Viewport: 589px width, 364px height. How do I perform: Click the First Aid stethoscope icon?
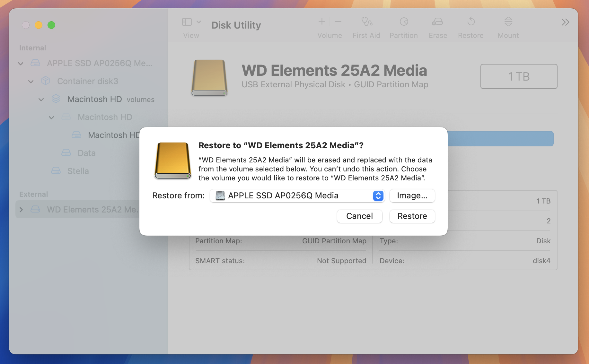366,22
